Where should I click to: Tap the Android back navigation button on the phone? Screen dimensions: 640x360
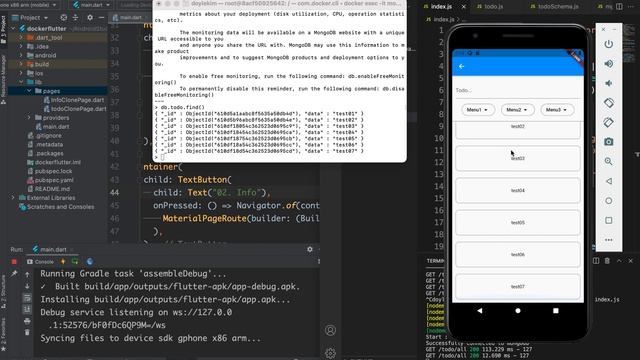click(x=480, y=311)
